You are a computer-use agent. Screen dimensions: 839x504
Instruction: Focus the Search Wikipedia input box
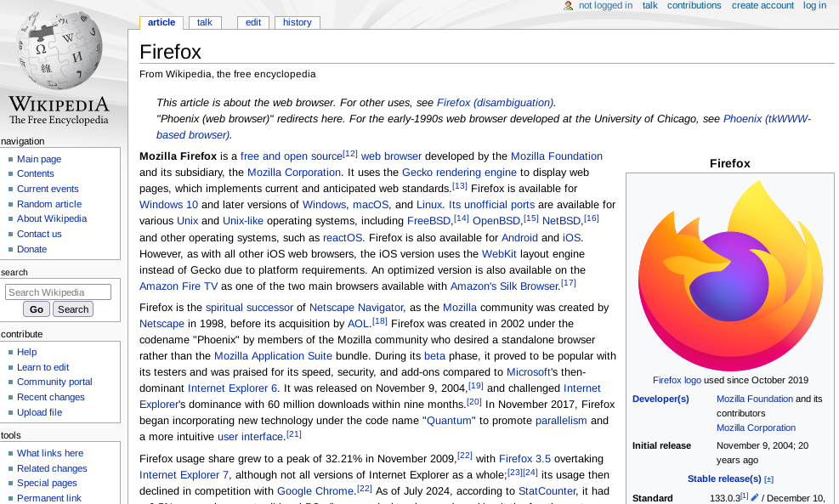[59, 292]
